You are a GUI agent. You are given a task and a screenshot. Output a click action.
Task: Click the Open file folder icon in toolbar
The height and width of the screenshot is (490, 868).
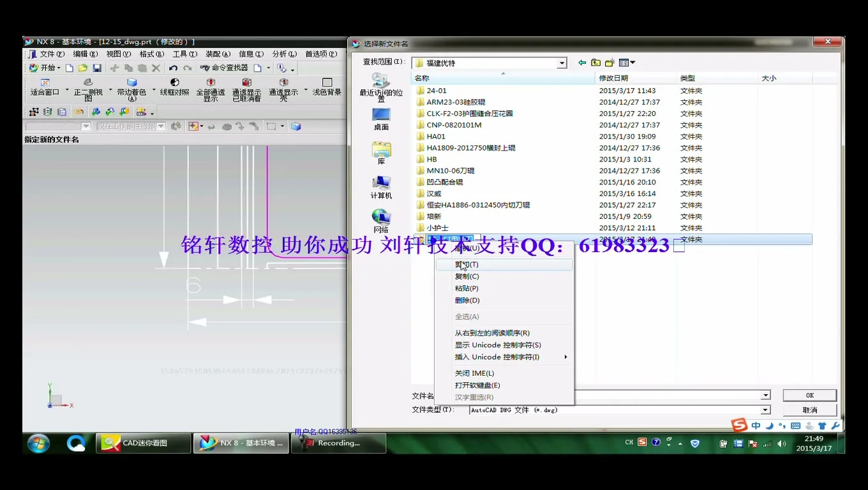82,68
